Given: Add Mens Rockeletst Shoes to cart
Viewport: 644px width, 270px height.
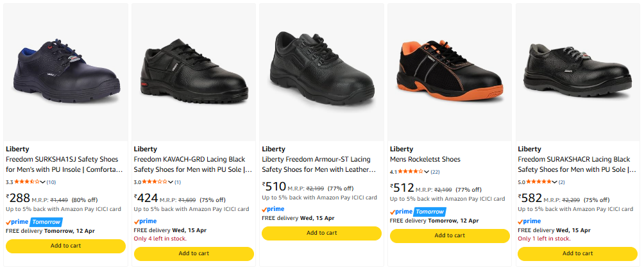Looking at the screenshot, I should coord(449,235).
